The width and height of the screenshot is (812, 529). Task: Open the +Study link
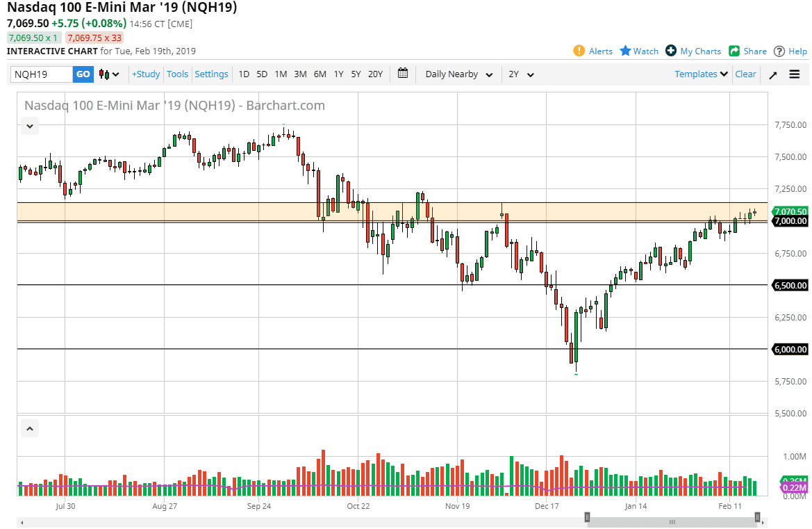[x=145, y=74]
